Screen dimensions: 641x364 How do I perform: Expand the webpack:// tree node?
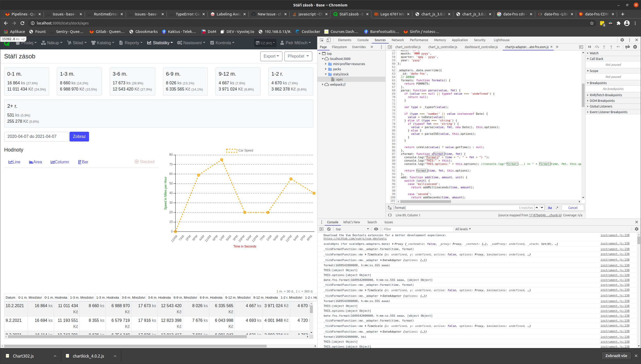(323, 84)
